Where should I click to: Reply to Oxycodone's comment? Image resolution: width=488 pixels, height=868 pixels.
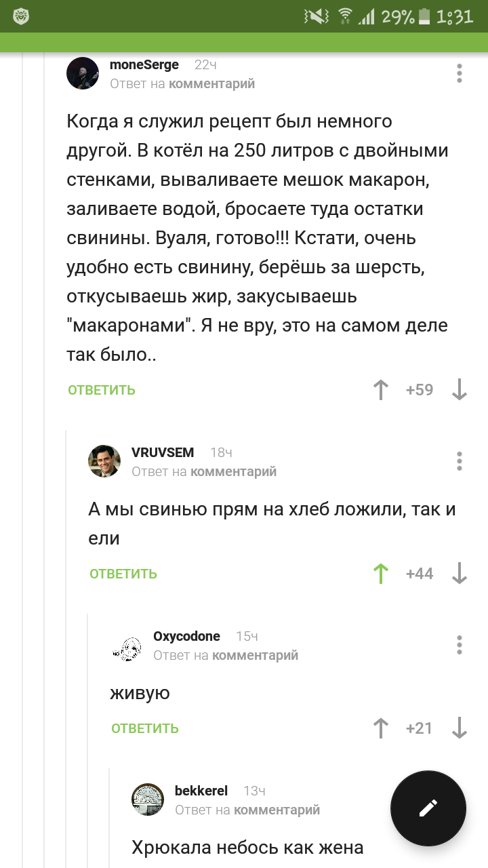click(145, 728)
